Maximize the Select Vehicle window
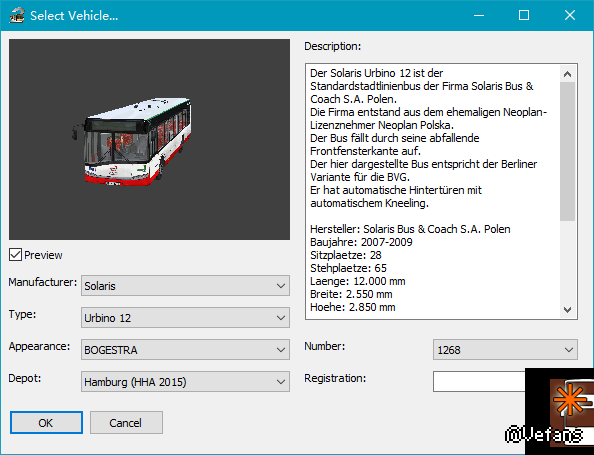The height and width of the screenshot is (455, 594). pos(524,16)
